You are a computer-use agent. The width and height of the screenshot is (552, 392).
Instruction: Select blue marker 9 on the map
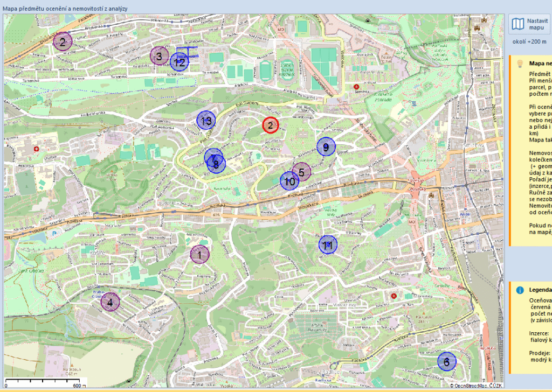(x=326, y=147)
